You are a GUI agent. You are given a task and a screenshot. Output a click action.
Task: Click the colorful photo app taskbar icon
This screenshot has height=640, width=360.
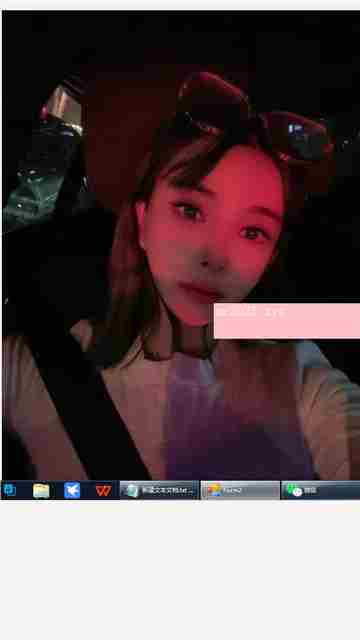click(214, 490)
